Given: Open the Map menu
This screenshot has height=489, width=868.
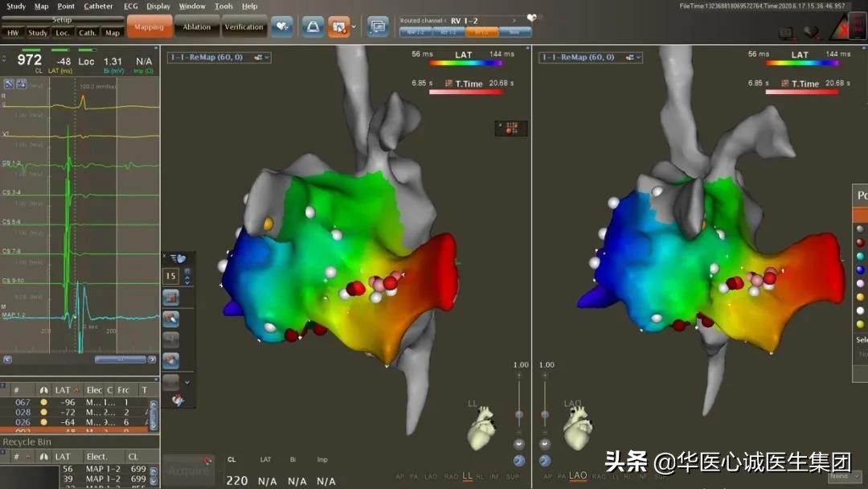Looking at the screenshot, I should coord(41,6).
